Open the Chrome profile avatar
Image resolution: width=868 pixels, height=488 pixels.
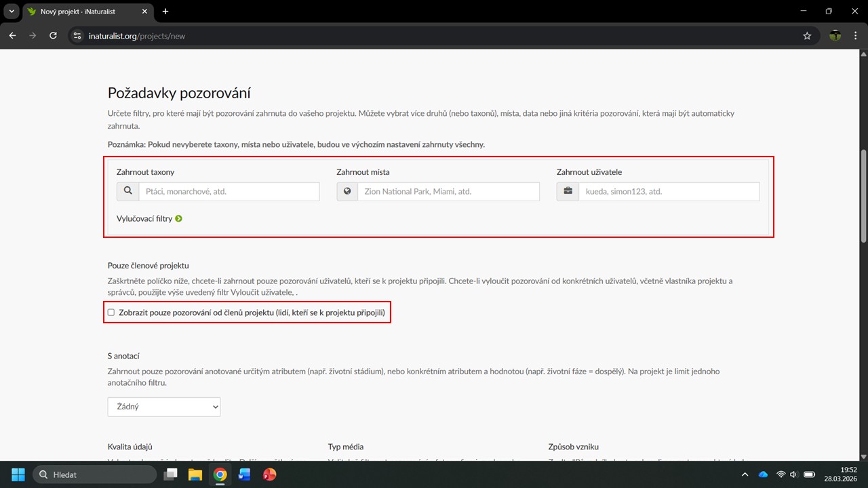tap(835, 36)
